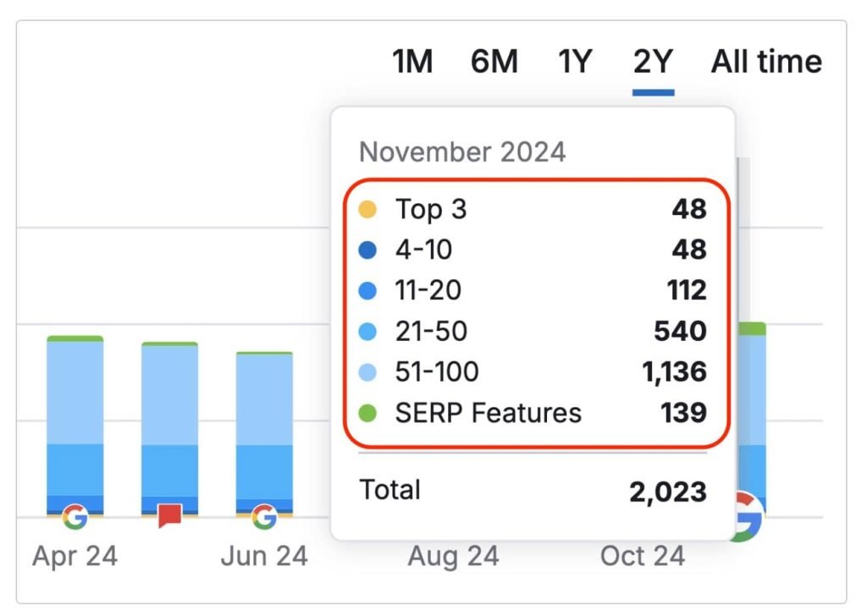The height and width of the screenshot is (616, 867).
Task: Click the Total 2,023 value in tooltip
Action: (667, 492)
